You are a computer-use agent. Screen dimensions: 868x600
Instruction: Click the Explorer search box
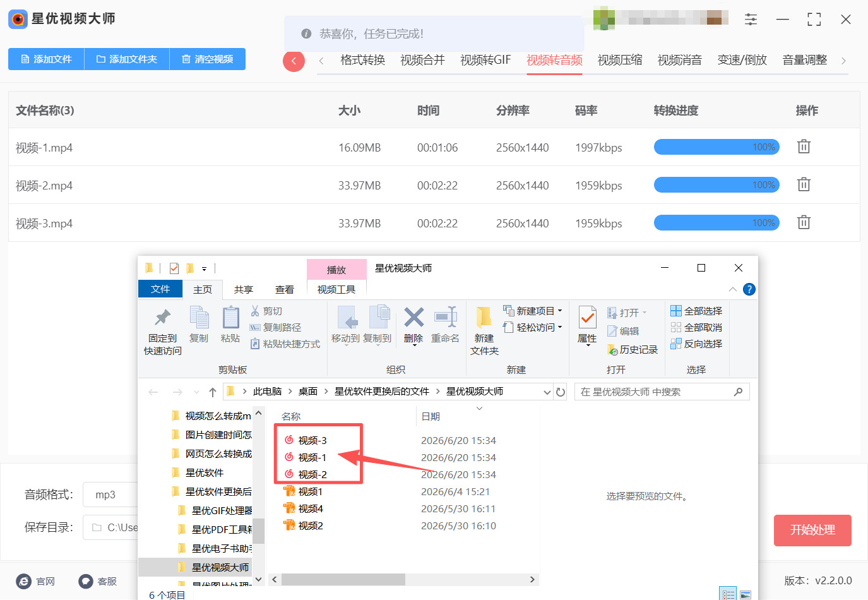coord(662,392)
